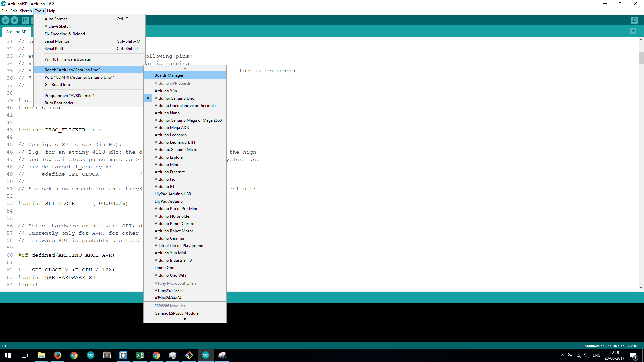Click status text Arduino/Genuino Uno on COM10

[x=611, y=346]
